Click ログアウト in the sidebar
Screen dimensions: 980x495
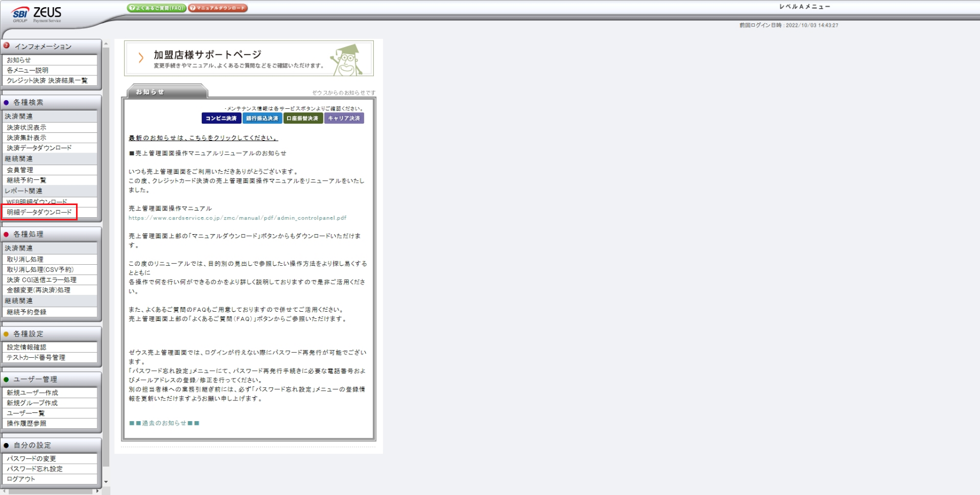click(x=21, y=479)
